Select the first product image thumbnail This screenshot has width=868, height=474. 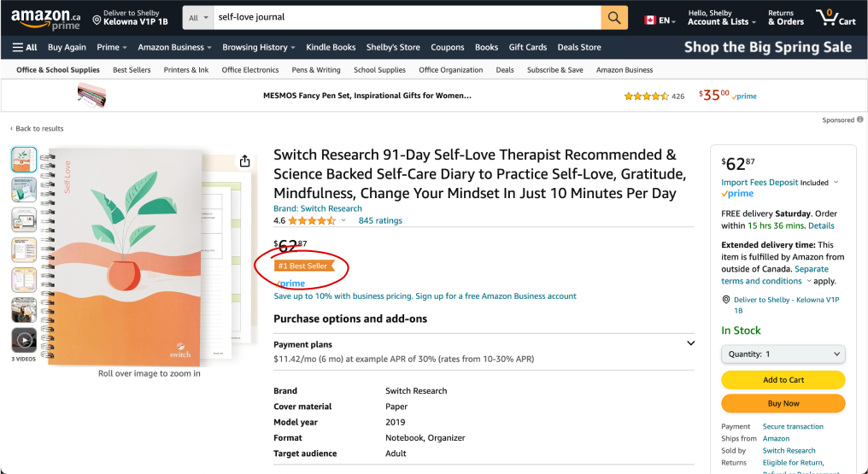pyautogui.click(x=24, y=160)
